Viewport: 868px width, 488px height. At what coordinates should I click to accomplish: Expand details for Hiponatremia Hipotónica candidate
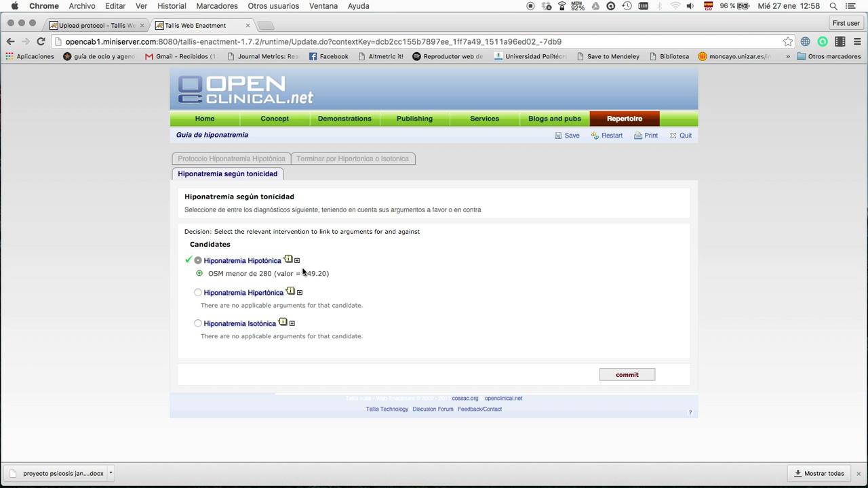tap(297, 261)
